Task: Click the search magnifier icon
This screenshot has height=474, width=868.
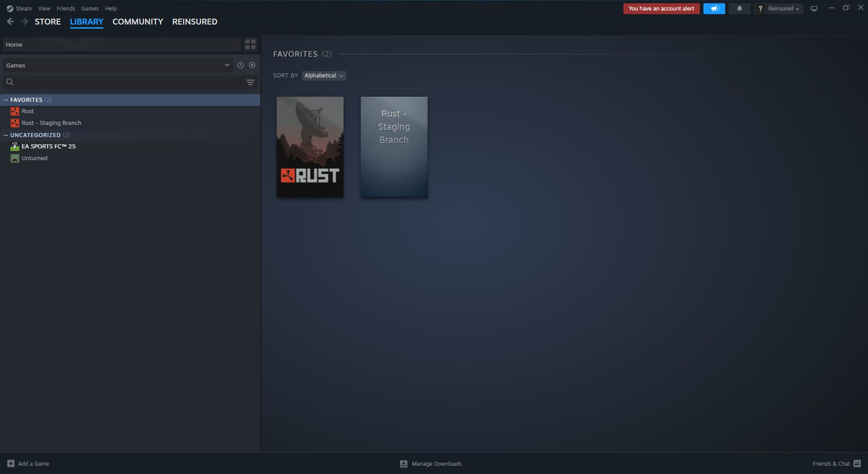Action: tap(9, 82)
